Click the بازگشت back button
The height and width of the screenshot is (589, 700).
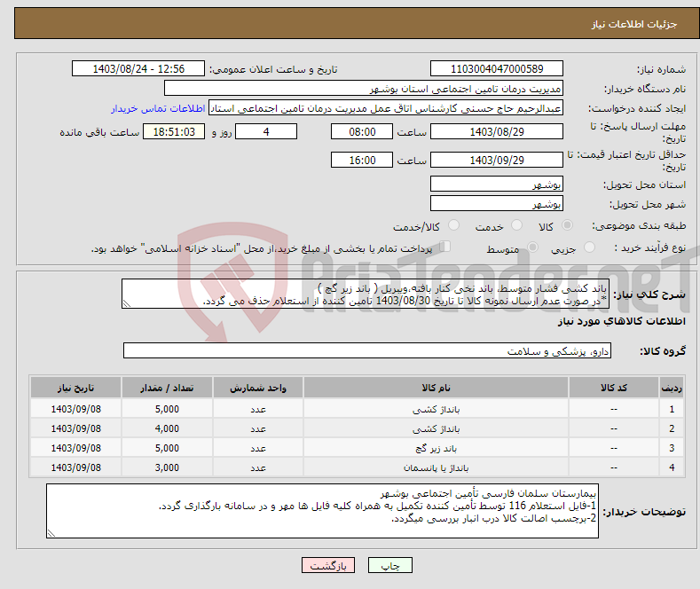(328, 565)
